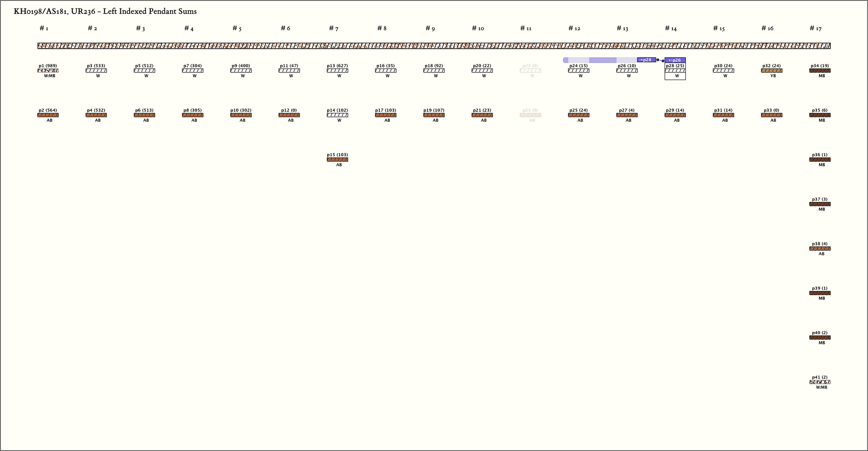This screenshot has height=451, width=868.
Task: Click the p15 (103) AB cord bar
Action: [x=337, y=160]
